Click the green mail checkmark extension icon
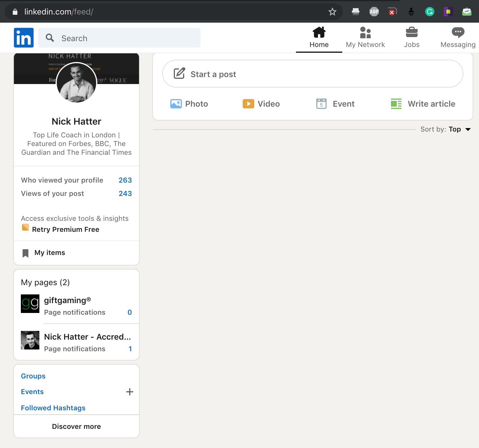This screenshot has width=479, height=448. coord(467,12)
